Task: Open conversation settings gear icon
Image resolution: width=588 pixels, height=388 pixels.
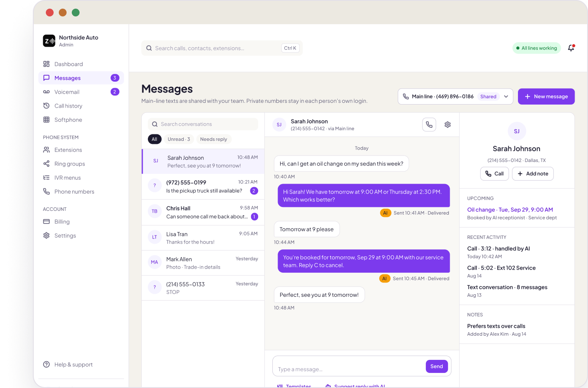Action: pyautogui.click(x=447, y=124)
